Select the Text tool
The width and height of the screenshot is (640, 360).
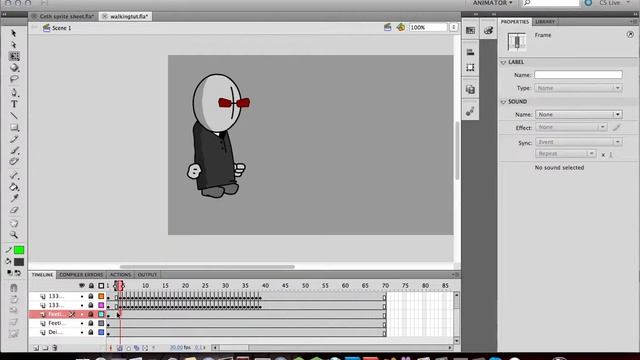coord(14,104)
